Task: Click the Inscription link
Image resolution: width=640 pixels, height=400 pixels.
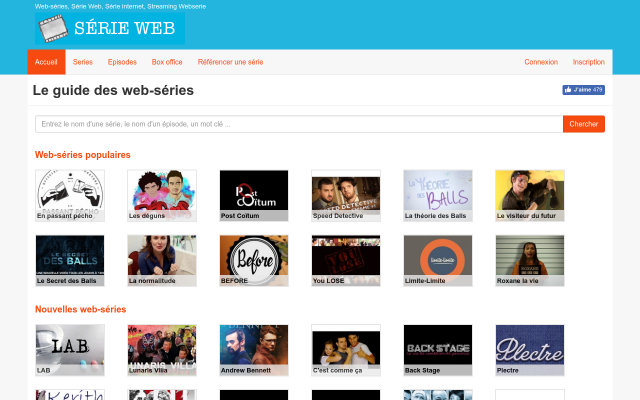Action: coord(589,62)
